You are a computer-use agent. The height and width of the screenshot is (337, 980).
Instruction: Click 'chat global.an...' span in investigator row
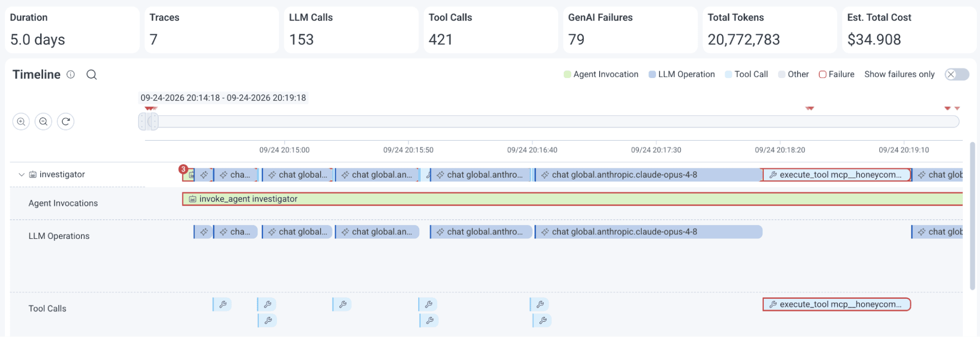pos(377,175)
